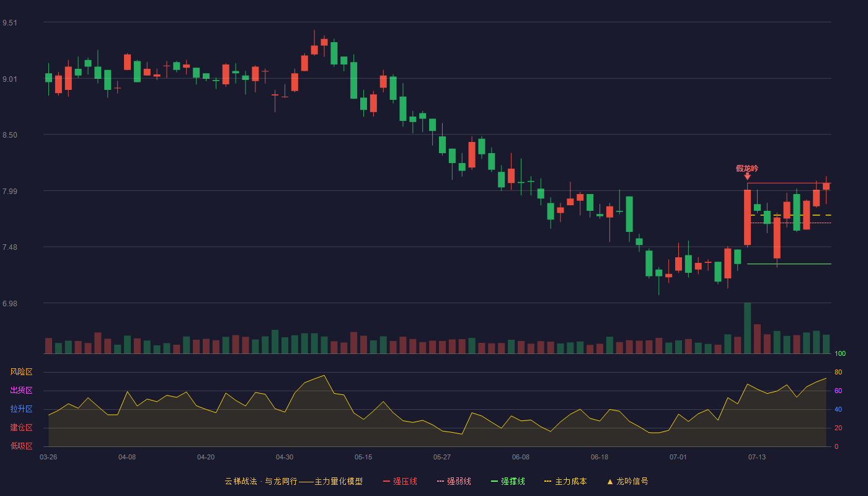Viewport: 868px width, 496px height.
Task: Click the 9.51 price axis label
Action: click(x=10, y=23)
